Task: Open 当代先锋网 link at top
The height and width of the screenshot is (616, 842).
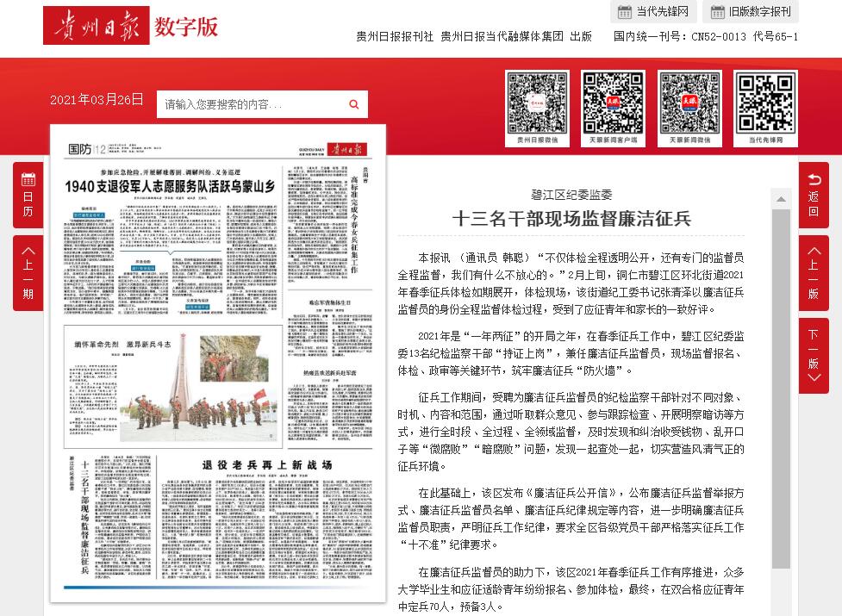Action: click(x=653, y=11)
